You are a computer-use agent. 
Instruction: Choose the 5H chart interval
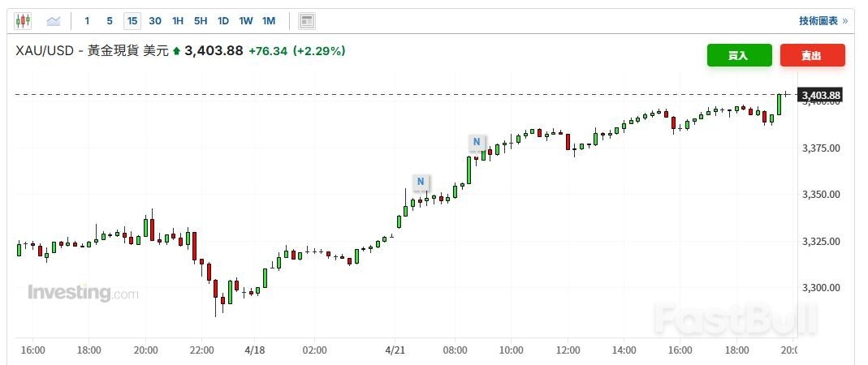[x=201, y=21]
